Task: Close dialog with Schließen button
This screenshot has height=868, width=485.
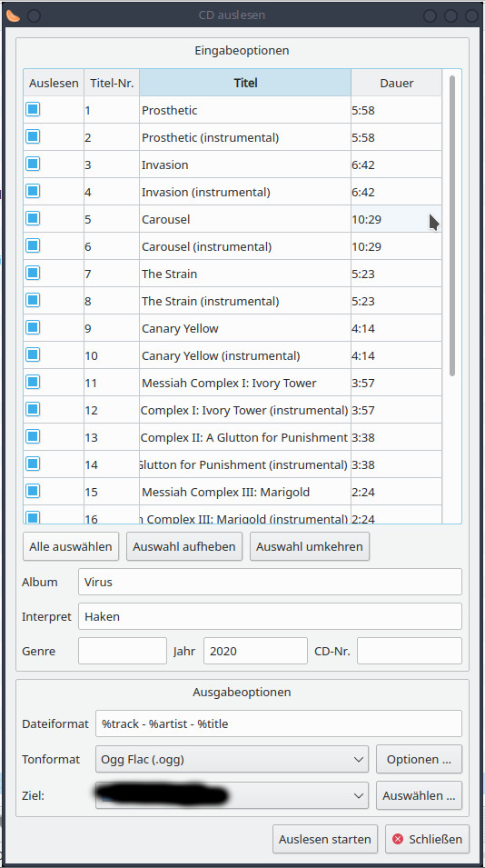Action: [428, 839]
